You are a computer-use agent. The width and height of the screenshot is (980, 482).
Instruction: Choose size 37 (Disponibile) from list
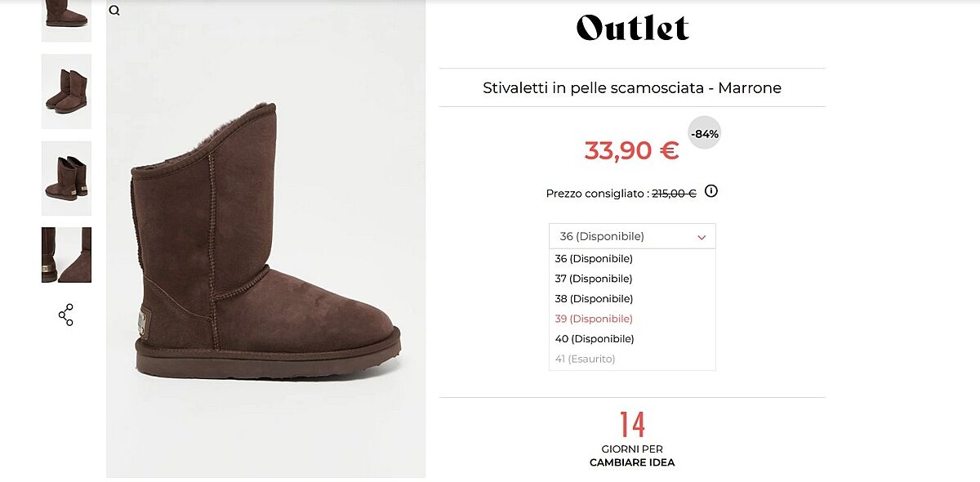pos(594,279)
